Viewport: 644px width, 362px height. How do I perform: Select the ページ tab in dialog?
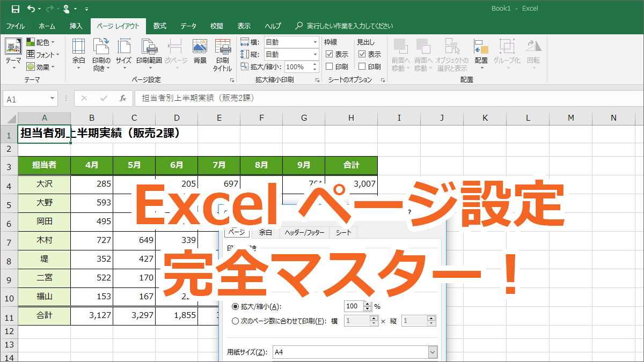click(237, 232)
